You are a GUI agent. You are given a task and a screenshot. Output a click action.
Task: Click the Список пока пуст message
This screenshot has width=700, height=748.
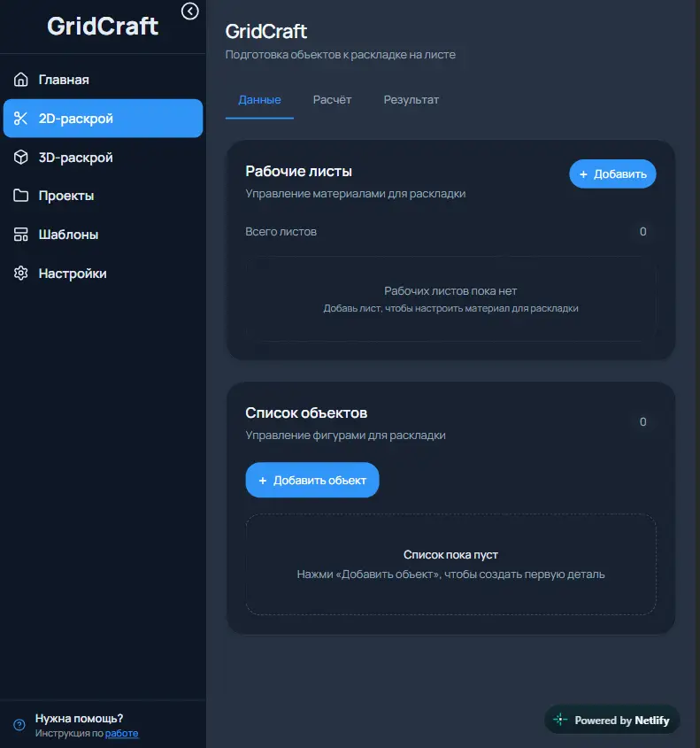coord(450,554)
